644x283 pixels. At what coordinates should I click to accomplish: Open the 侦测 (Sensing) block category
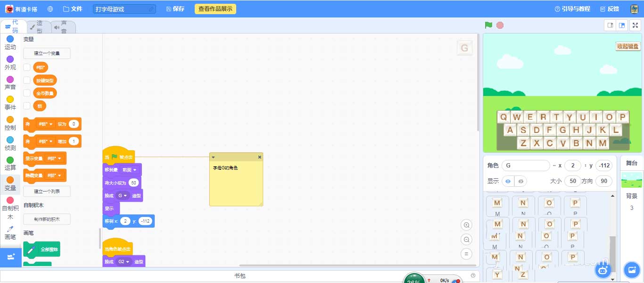10,143
